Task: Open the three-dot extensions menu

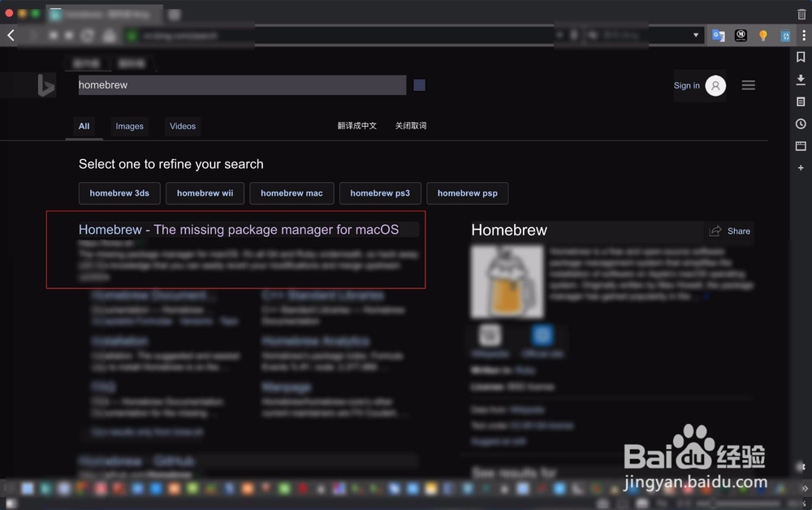Action: coord(804,35)
